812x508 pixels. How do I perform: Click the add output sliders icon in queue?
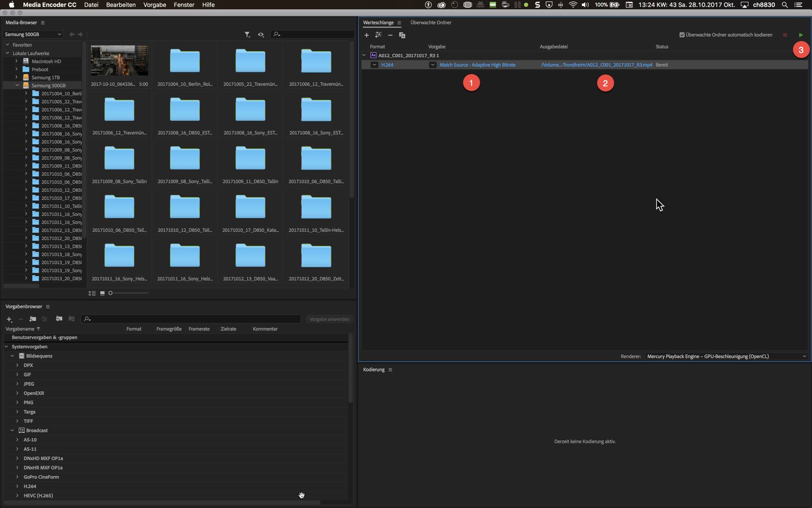379,35
